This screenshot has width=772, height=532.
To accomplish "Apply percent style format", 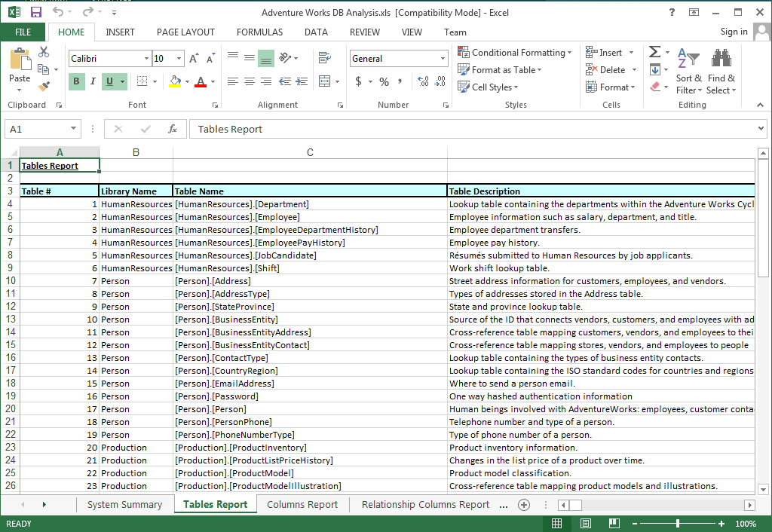I will tap(384, 81).
